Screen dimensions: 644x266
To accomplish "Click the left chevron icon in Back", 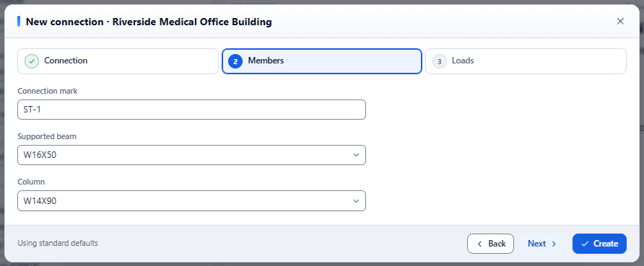I will pyautogui.click(x=479, y=244).
